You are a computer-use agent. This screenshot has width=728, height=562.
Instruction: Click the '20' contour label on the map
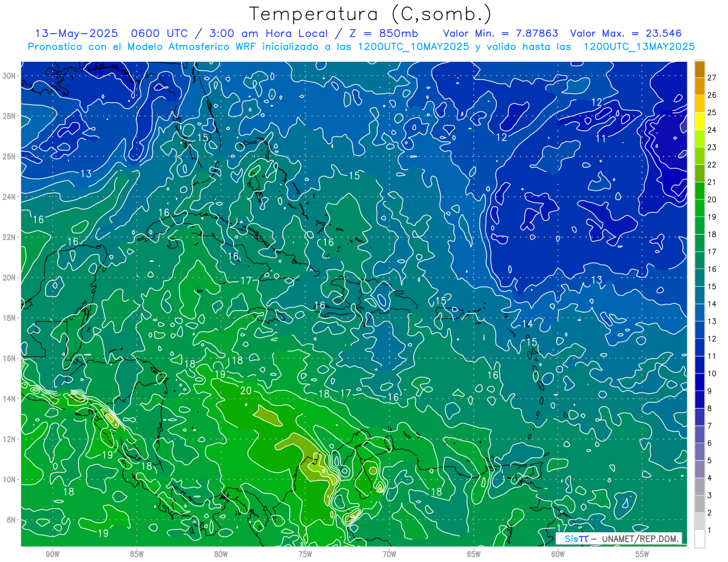coord(246,390)
